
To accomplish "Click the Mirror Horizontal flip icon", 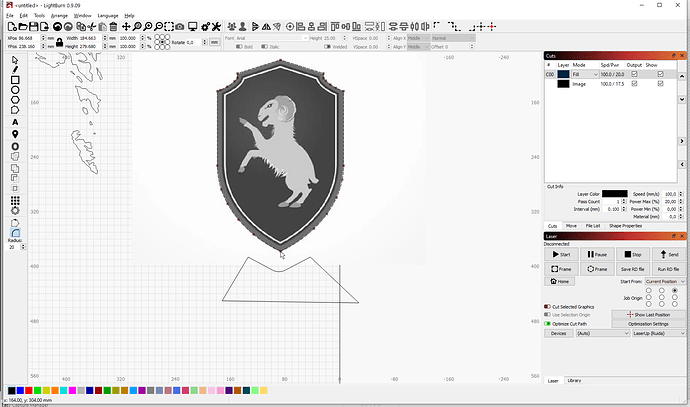I will (266, 27).
